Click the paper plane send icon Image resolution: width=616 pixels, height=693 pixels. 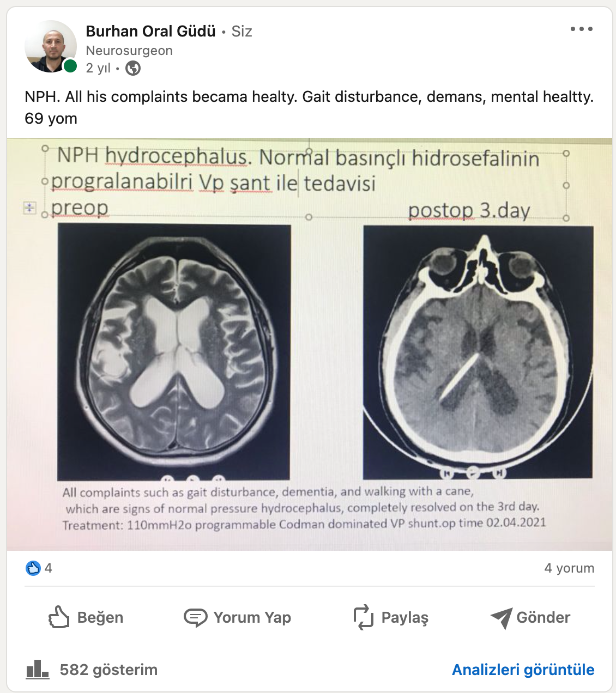point(501,618)
